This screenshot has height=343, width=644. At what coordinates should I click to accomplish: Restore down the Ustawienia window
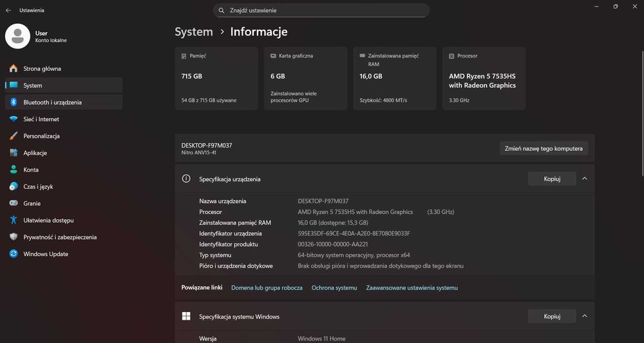615,6
